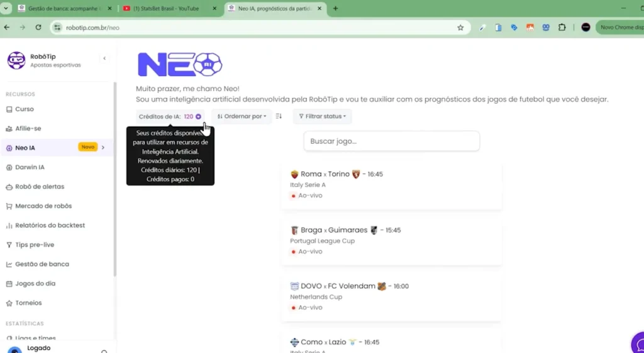Click the Lazio team crest
This screenshot has width=644, height=353.
tap(352, 342)
